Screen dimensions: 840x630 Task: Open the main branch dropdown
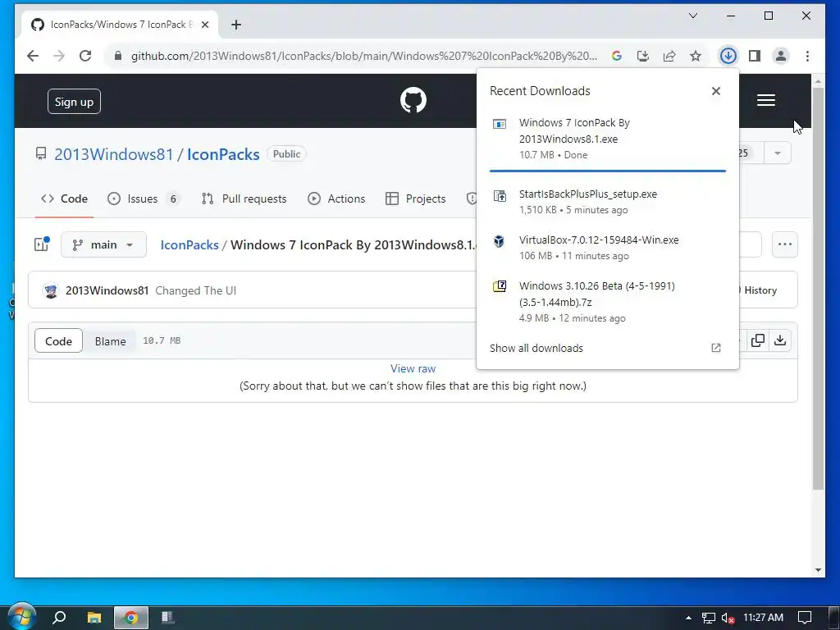[x=103, y=244]
